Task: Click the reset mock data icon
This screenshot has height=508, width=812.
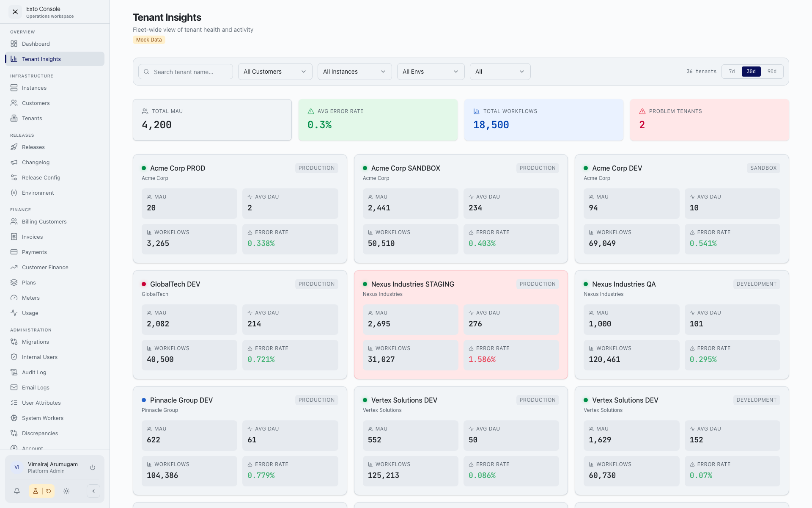Action: [x=48, y=491]
